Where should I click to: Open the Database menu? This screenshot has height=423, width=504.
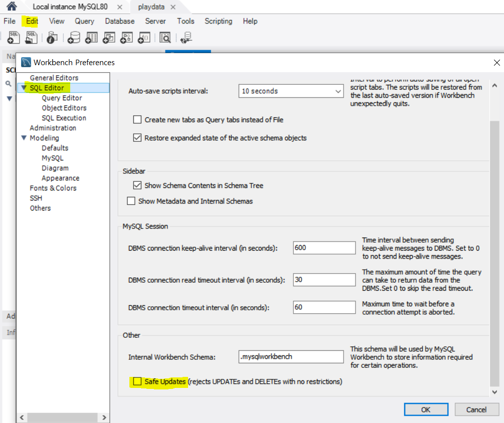[x=119, y=21]
